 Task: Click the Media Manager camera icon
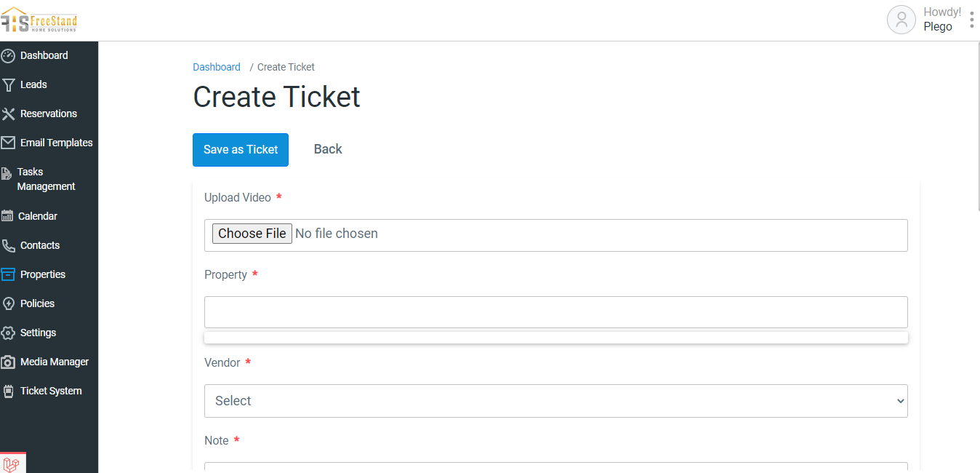(x=8, y=362)
